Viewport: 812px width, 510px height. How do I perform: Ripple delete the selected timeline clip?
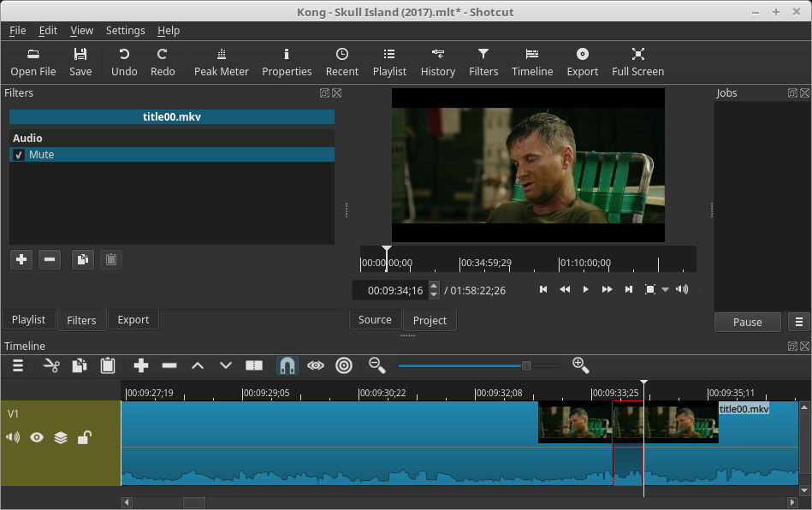coord(169,365)
